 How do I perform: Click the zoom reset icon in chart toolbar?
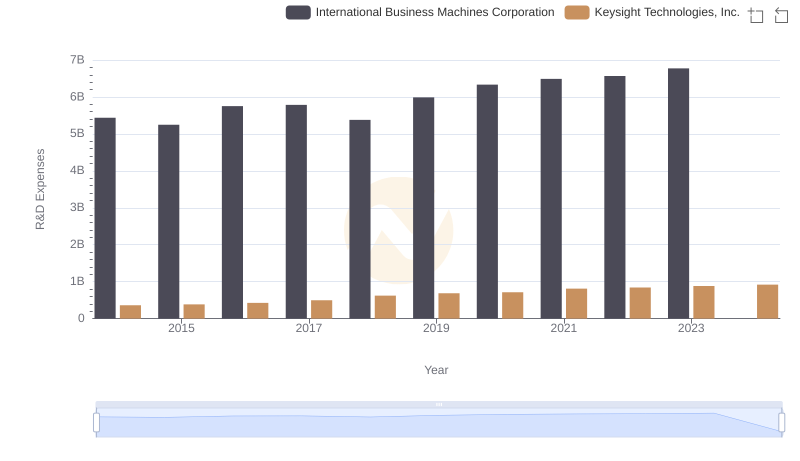click(x=781, y=15)
